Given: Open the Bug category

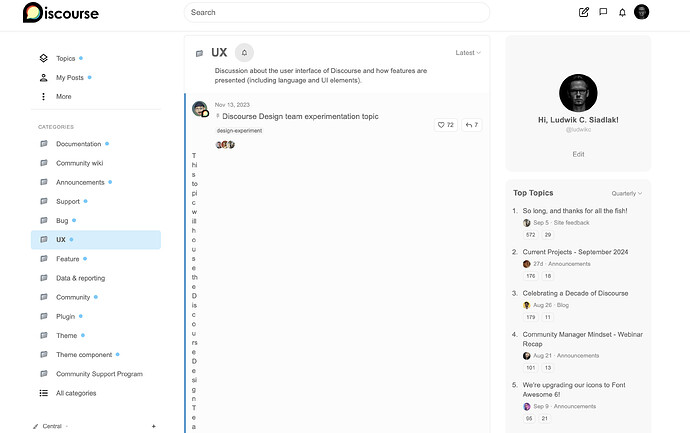Looking at the screenshot, I should (62, 220).
